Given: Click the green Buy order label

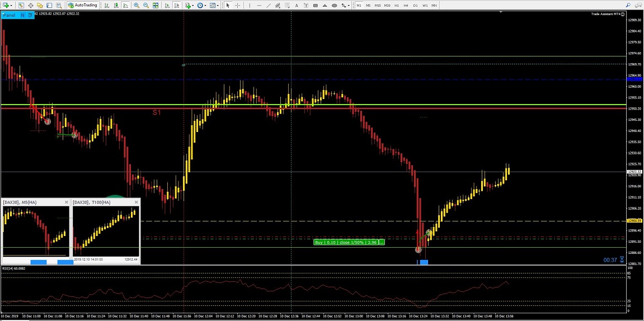Looking at the screenshot, I should click(345, 242).
